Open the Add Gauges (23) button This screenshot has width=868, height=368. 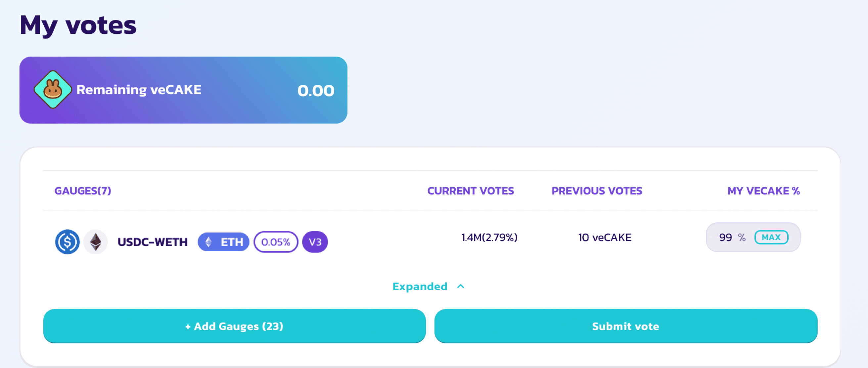pyautogui.click(x=234, y=326)
